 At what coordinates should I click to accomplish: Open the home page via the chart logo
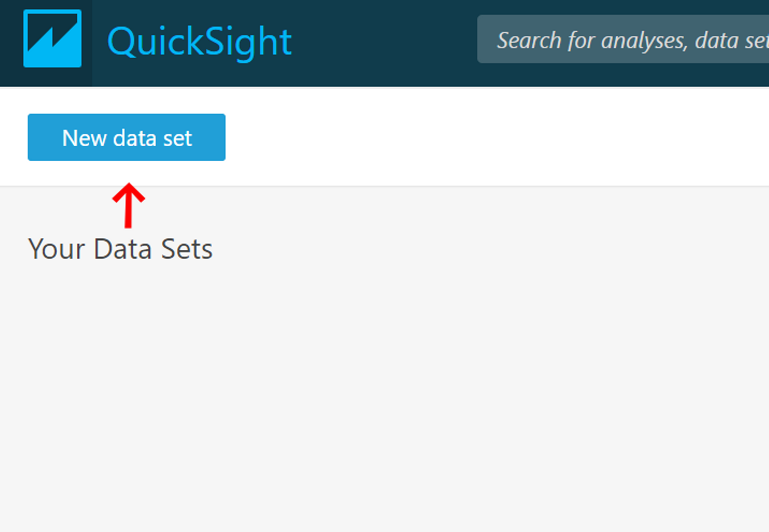pyautogui.click(x=52, y=38)
